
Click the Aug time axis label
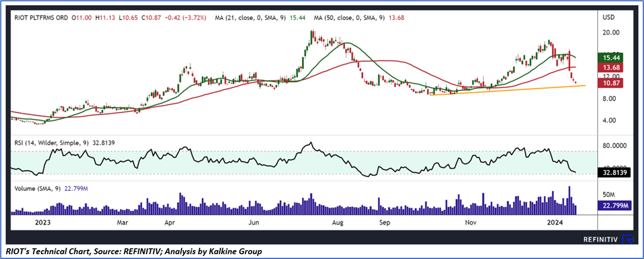(338, 222)
